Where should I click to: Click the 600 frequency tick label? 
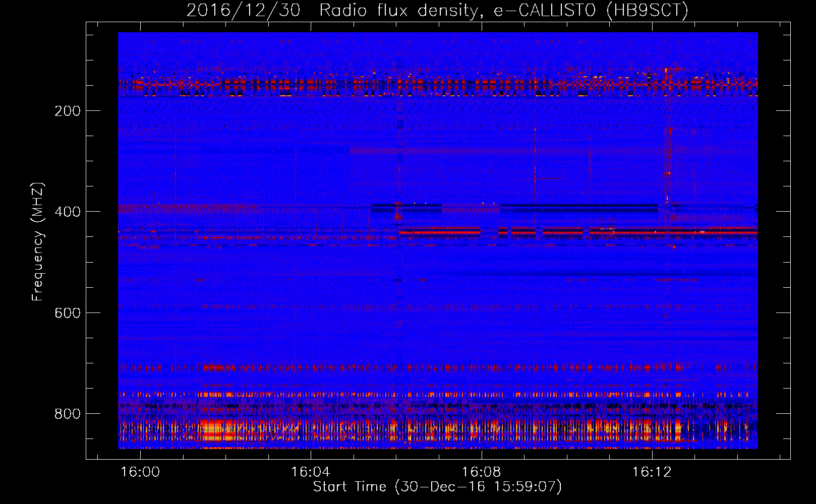pyautogui.click(x=68, y=313)
